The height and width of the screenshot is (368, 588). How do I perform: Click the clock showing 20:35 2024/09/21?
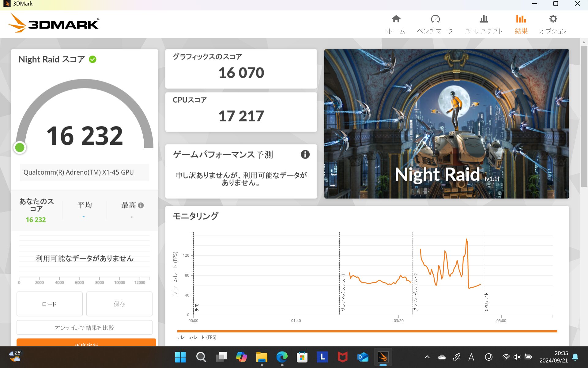(x=554, y=357)
